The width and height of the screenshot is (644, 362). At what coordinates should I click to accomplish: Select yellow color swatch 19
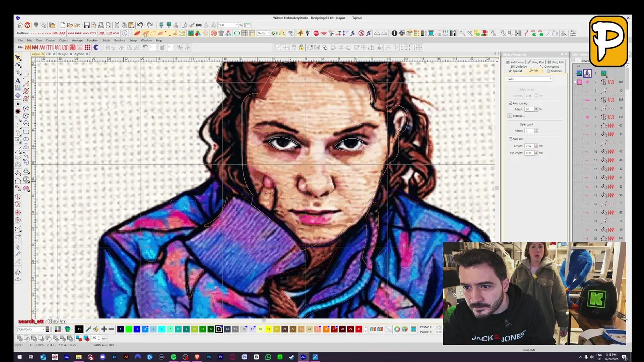[268, 329]
